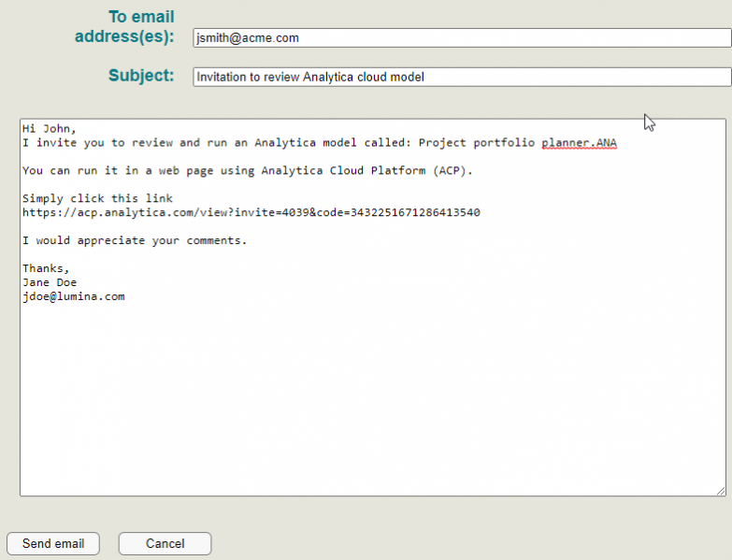Click into the Subject input field
Viewport: 732px width, 560px height.
coord(462,77)
